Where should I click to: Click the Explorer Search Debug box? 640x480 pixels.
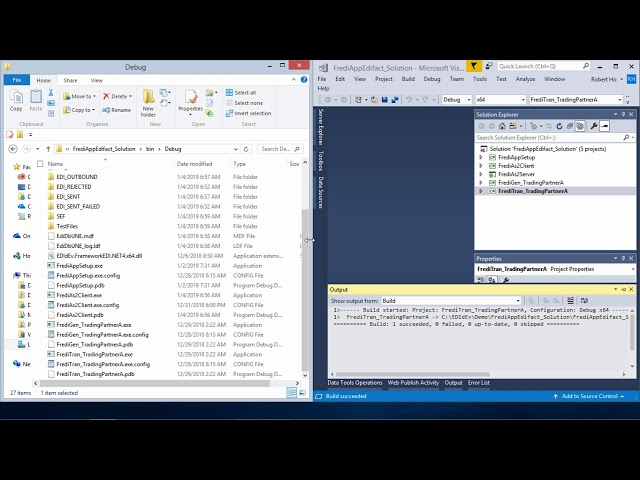point(280,149)
